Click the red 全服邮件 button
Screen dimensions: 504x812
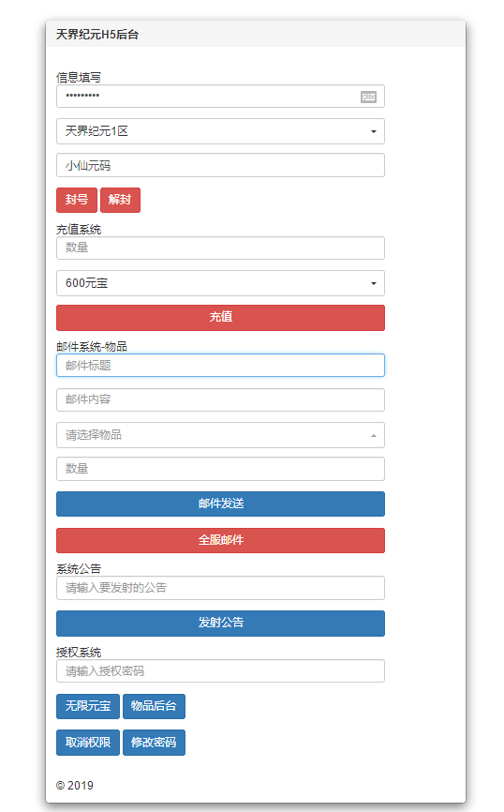pyautogui.click(x=220, y=540)
